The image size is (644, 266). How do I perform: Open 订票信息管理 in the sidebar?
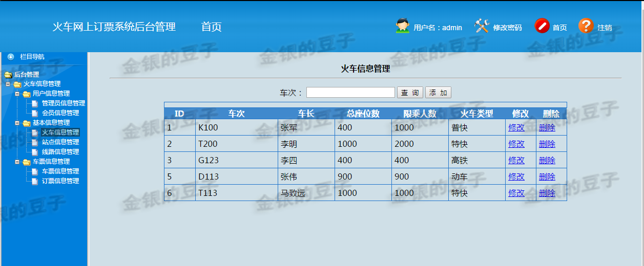60,181
